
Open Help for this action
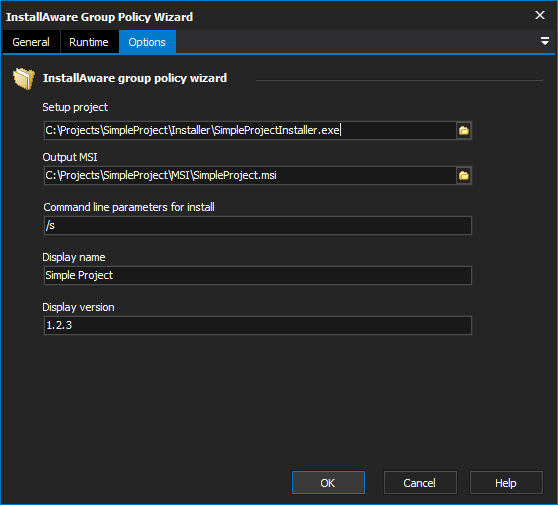(x=506, y=483)
